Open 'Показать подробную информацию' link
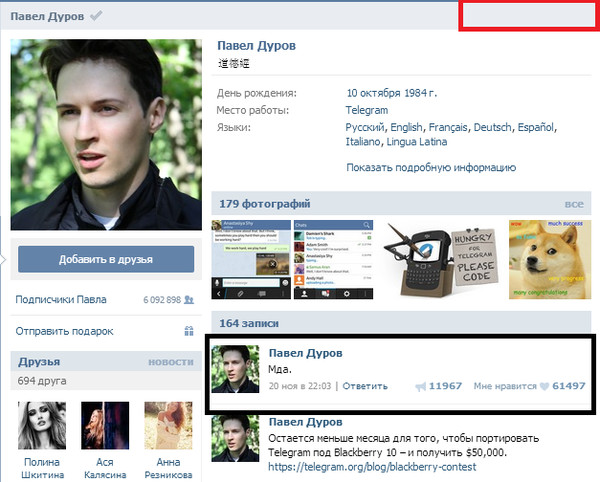Screen dimensions: 600x482 pos(431,168)
